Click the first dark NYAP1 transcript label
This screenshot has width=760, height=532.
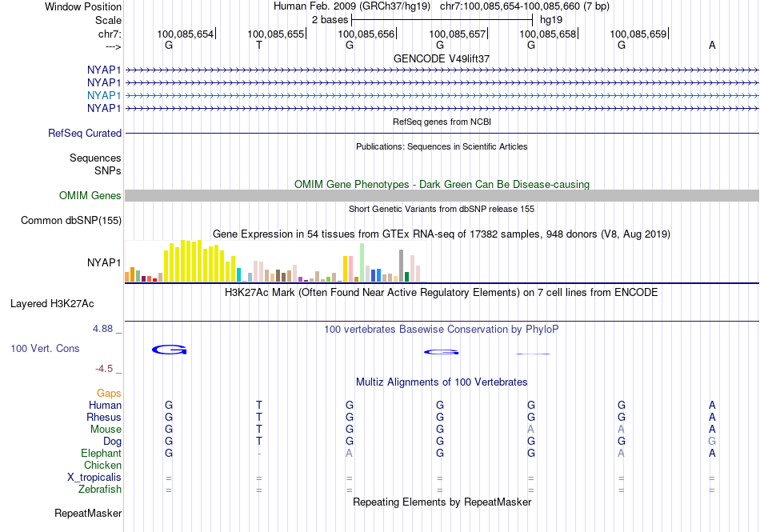tap(104, 70)
